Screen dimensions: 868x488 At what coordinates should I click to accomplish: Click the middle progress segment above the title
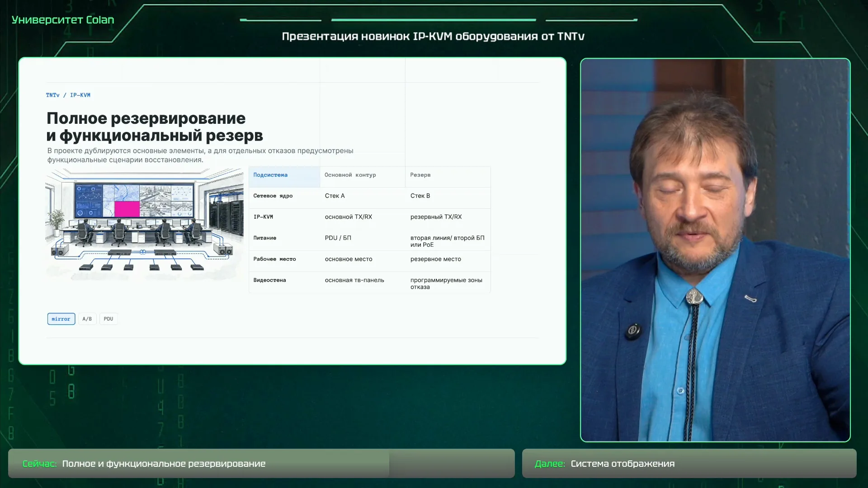coord(434,20)
